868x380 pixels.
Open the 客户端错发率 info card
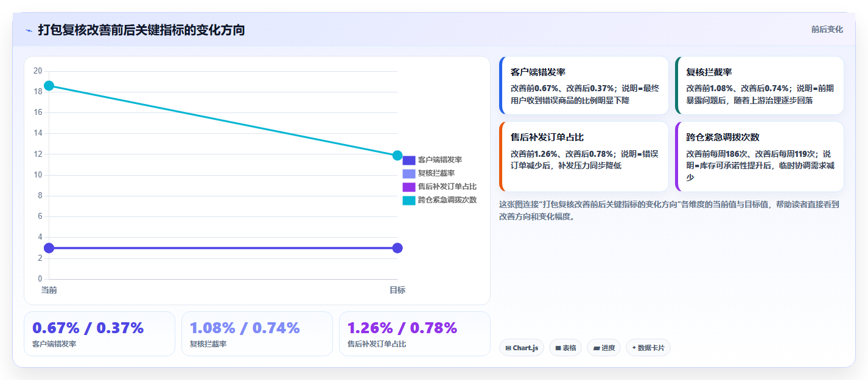tap(584, 85)
